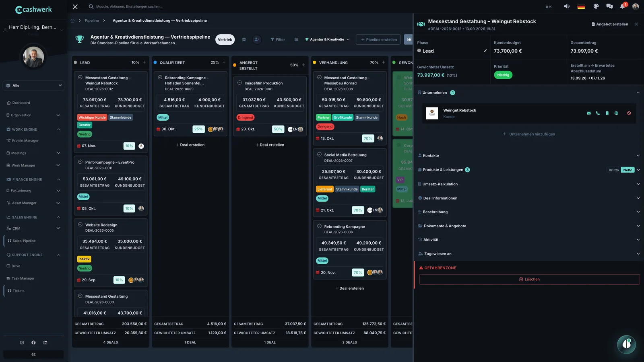Click Unternehmen hinzufügen link
The height and width of the screenshot is (362, 644).
tap(528, 134)
